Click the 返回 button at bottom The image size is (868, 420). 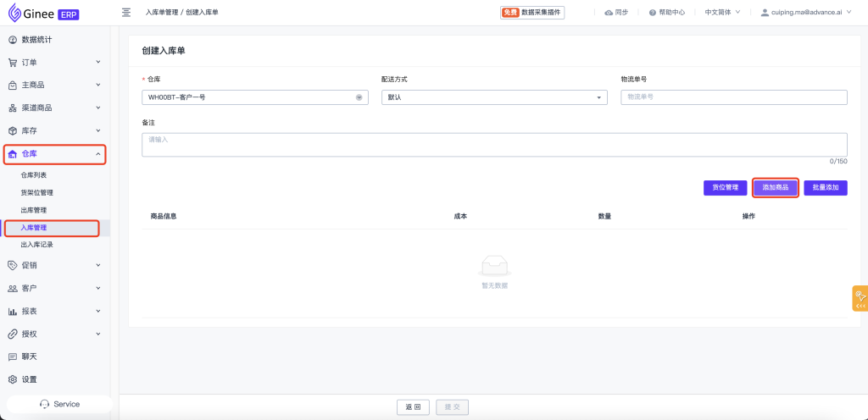tap(413, 407)
